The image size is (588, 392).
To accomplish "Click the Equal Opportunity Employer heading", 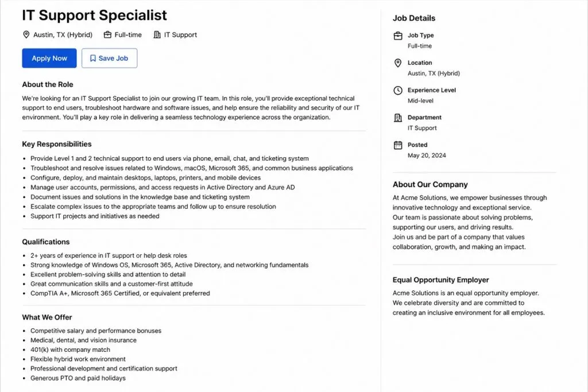I will click(440, 280).
